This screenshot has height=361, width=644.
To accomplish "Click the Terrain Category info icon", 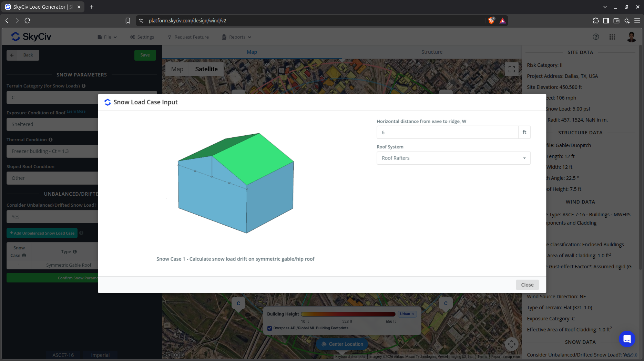I will tap(84, 86).
